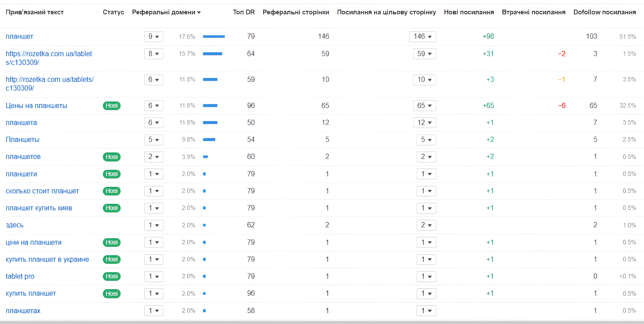Click the Нові badge for планшетов row
The width and height of the screenshot is (644, 324).
[112, 157]
